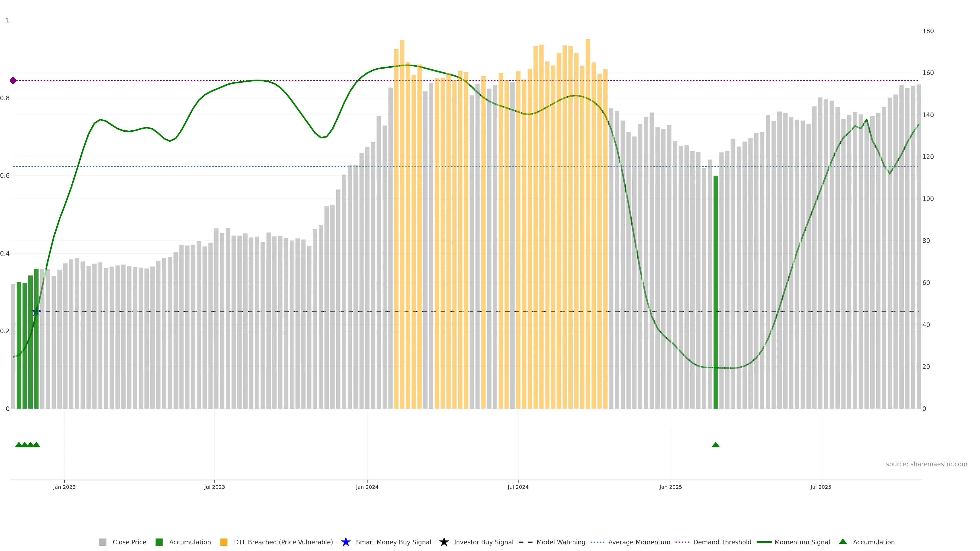Click the black Investor Buy star icon
The height and width of the screenshot is (551, 980).
444,542
